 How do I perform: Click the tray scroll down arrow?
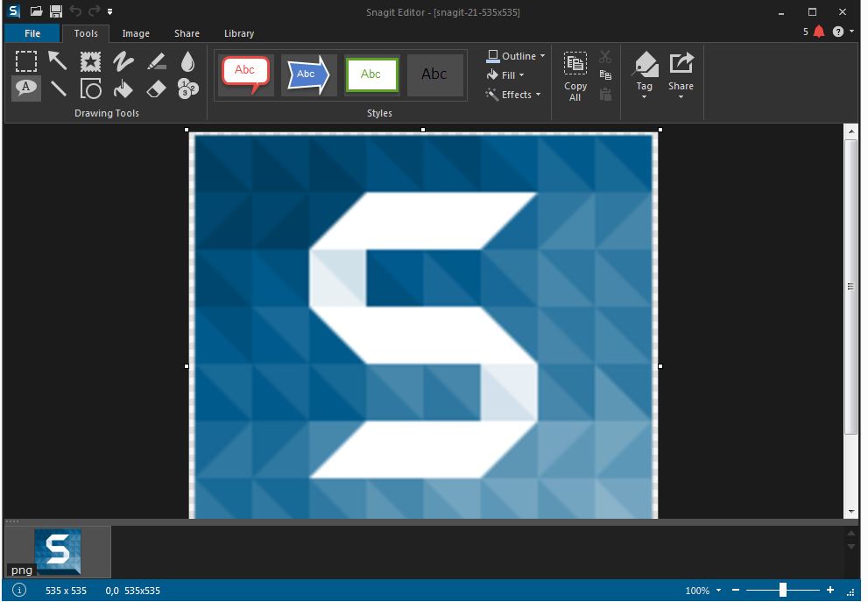(x=851, y=547)
